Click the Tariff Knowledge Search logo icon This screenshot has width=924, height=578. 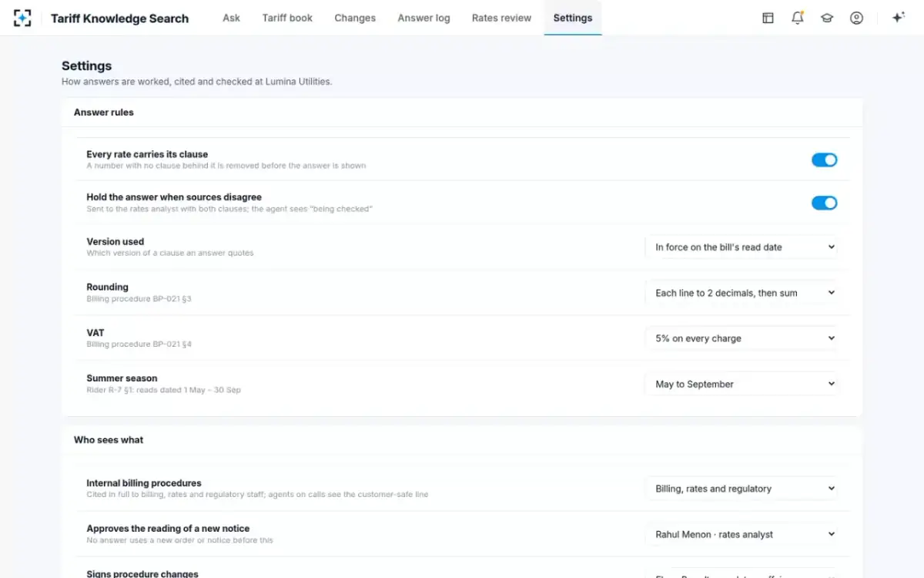coord(22,18)
